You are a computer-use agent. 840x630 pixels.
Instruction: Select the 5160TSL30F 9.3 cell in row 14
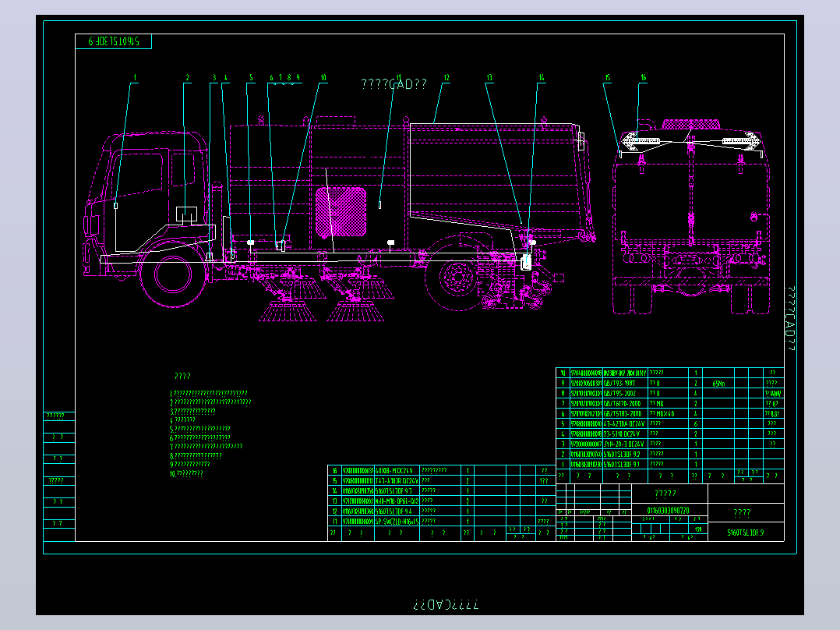tap(397, 490)
